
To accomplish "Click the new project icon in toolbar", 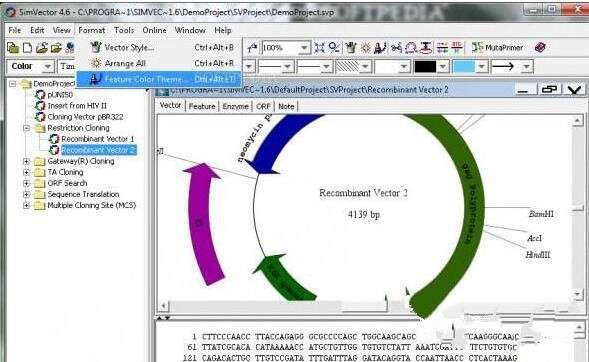I will tap(13, 48).
